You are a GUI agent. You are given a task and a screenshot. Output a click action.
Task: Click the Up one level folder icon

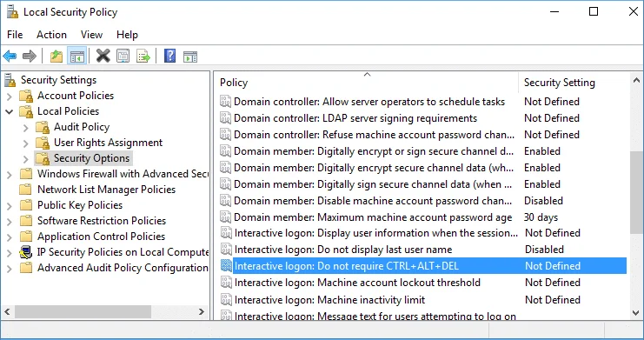tap(56, 56)
